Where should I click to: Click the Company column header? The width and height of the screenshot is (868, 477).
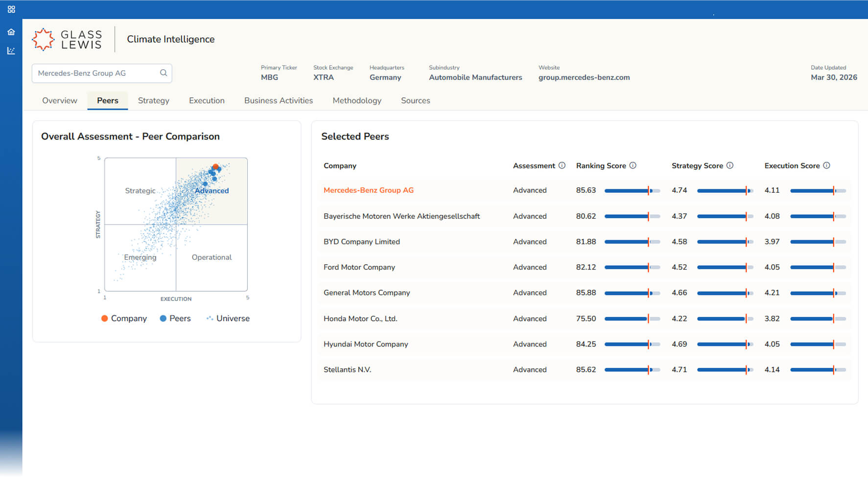340,166
